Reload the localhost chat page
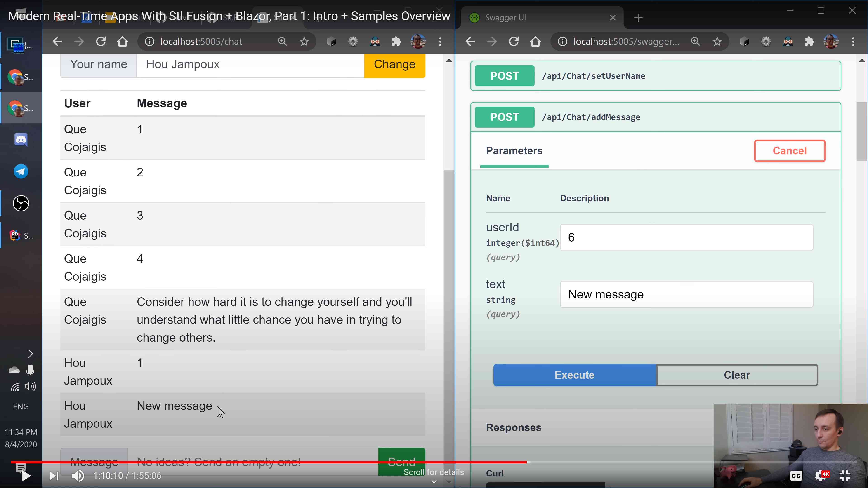This screenshot has height=488, width=868. (x=101, y=42)
